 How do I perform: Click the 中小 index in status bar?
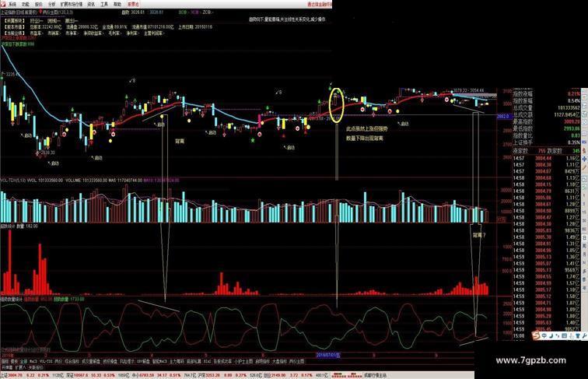pyautogui.click(x=135, y=375)
